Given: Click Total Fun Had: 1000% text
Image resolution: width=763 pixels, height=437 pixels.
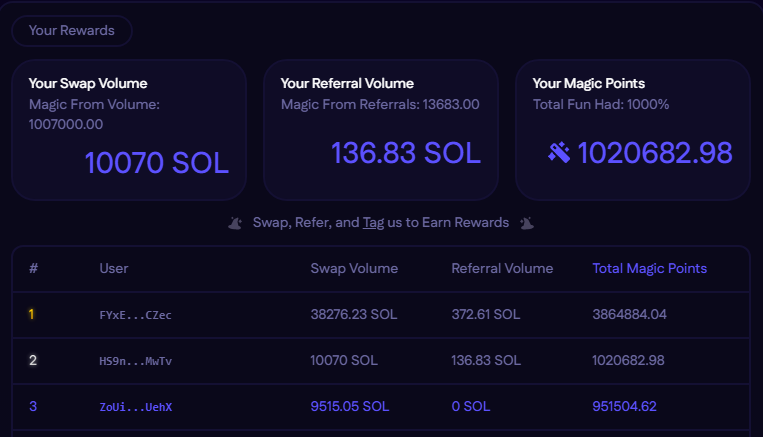Looking at the screenshot, I should (x=601, y=105).
